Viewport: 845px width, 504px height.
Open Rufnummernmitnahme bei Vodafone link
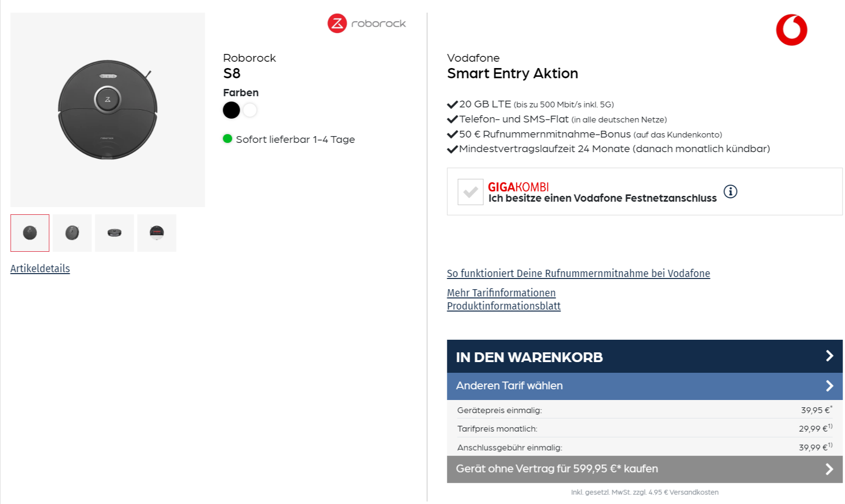point(578,273)
